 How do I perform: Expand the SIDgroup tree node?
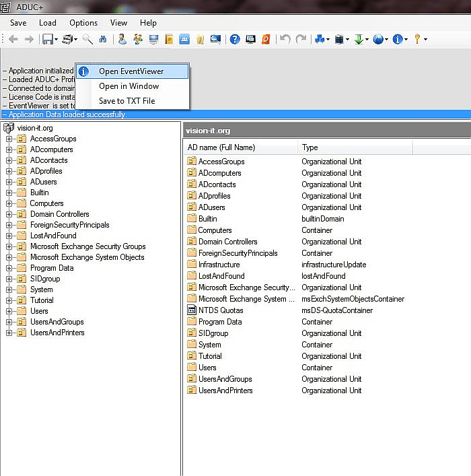(9, 279)
